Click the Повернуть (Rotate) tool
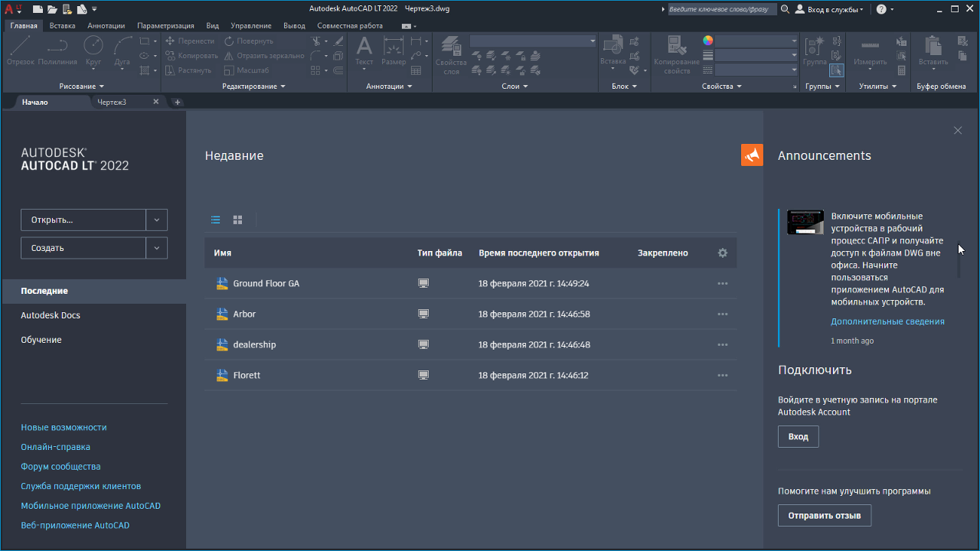Screen dimensions: 980x551 tap(248, 41)
